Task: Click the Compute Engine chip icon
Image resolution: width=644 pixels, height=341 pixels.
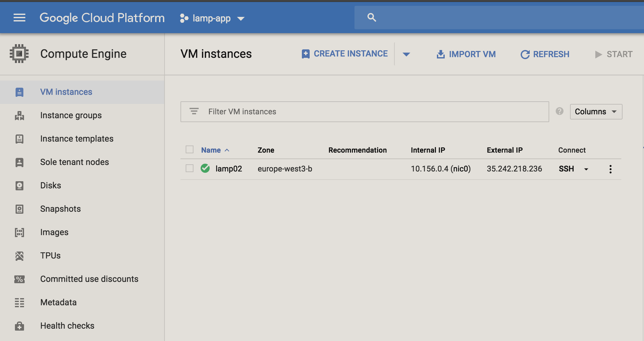Action: pyautogui.click(x=19, y=54)
